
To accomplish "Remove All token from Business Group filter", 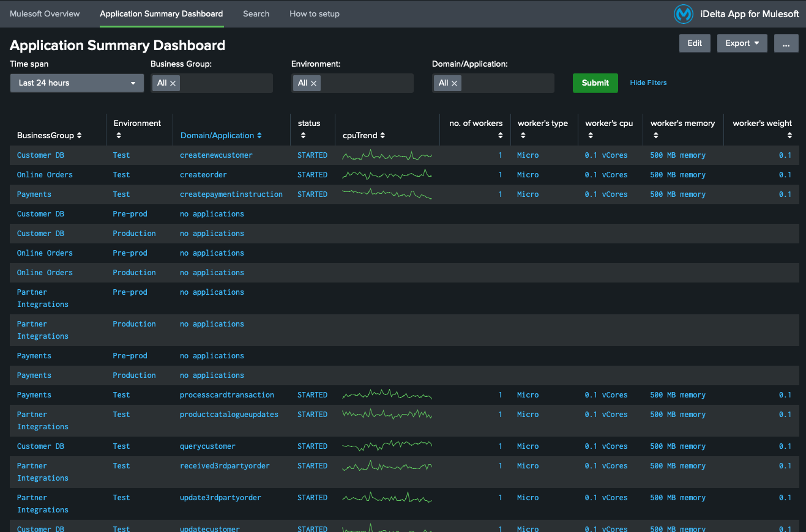I will click(173, 83).
